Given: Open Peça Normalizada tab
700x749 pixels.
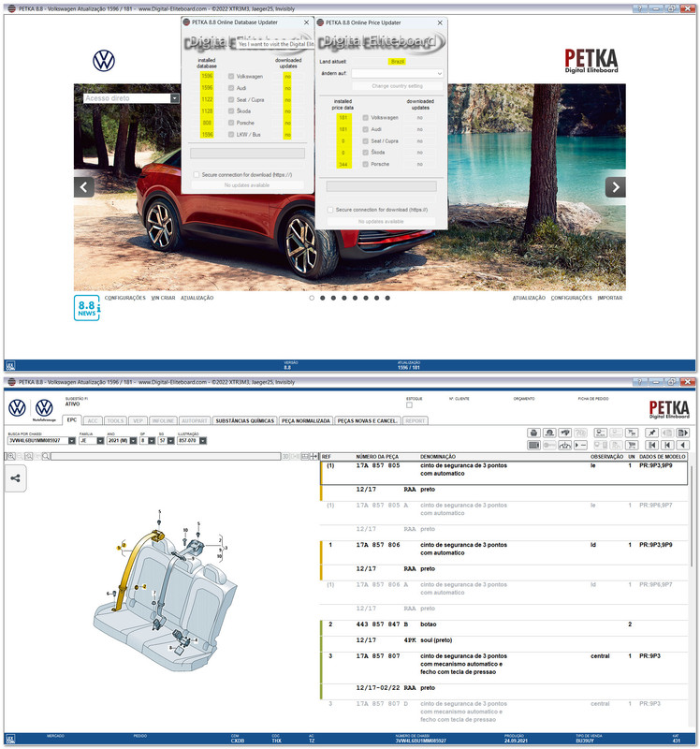Looking at the screenshot, I should (x=306, y=420).
